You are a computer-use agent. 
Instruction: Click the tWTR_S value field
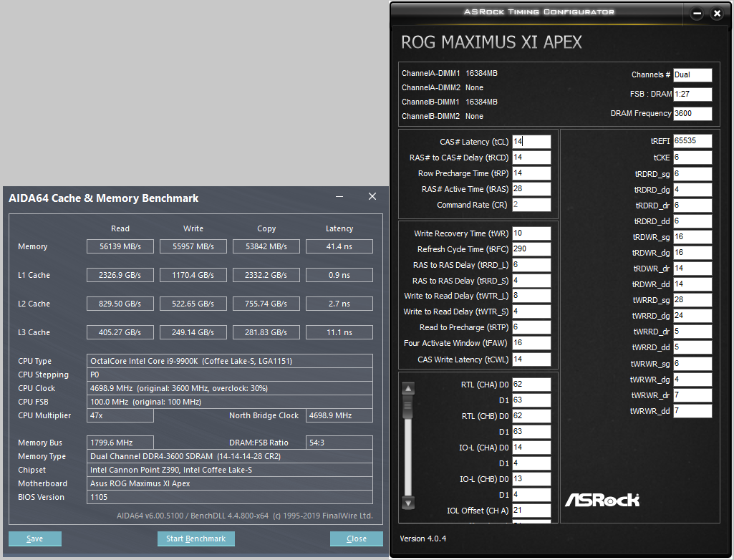pos(531,312)
